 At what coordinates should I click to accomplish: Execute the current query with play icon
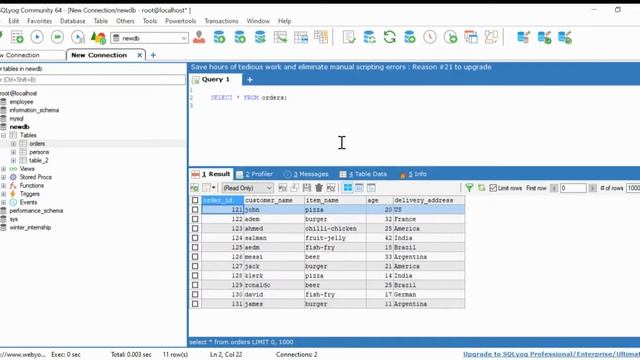[x=37, y=37]
